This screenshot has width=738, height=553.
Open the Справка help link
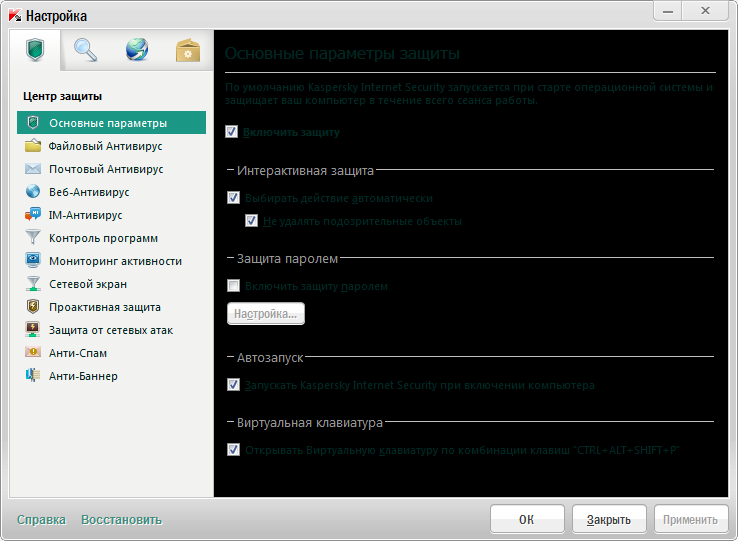click(x=41, y=520)
